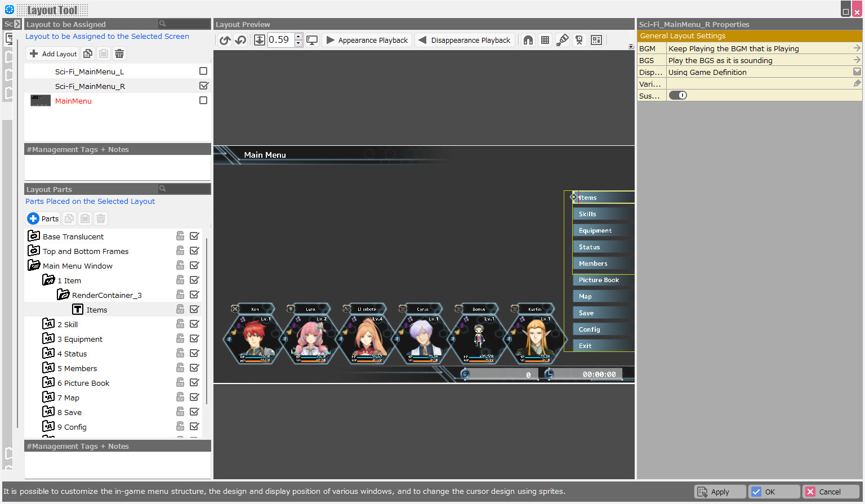865x504 pixels.
Task: Click the delete icon in Layout Parts panel
Action: pos(100,218)
